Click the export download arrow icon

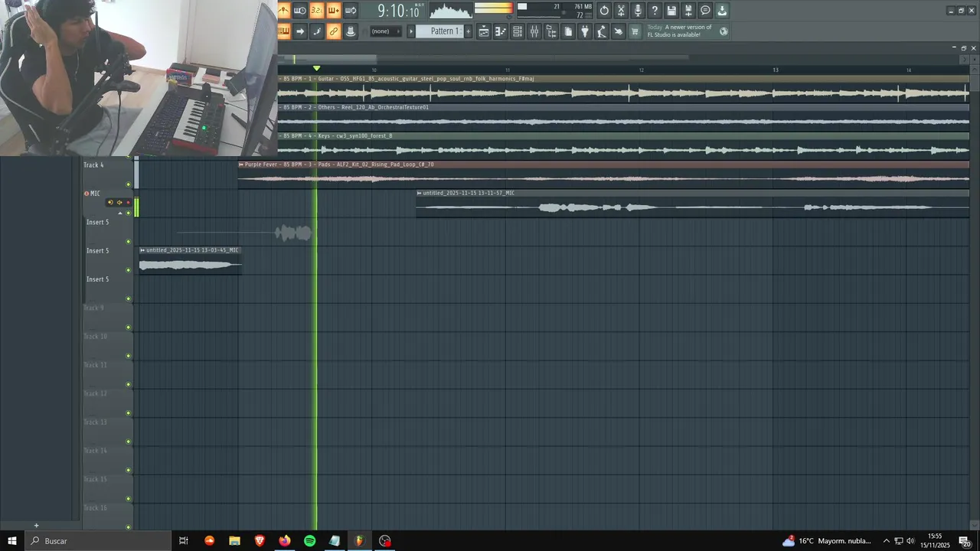click(722, 11)
